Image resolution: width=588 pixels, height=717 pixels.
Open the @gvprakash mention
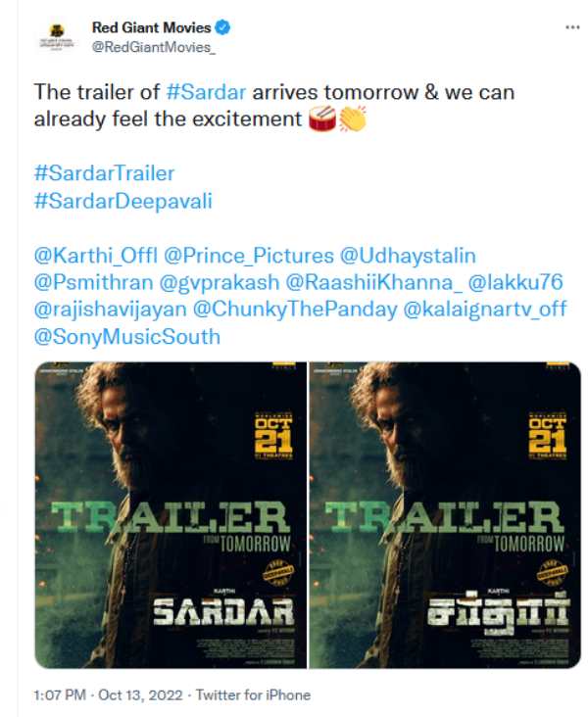coord(220,282)
